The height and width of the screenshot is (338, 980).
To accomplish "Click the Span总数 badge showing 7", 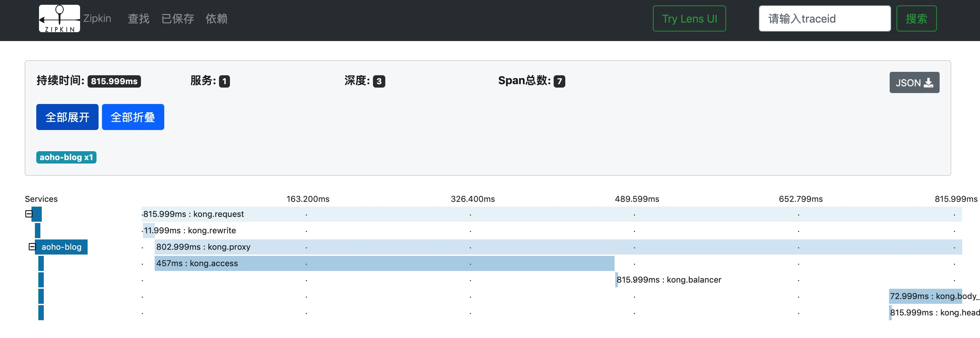I will tap(559, 81).
